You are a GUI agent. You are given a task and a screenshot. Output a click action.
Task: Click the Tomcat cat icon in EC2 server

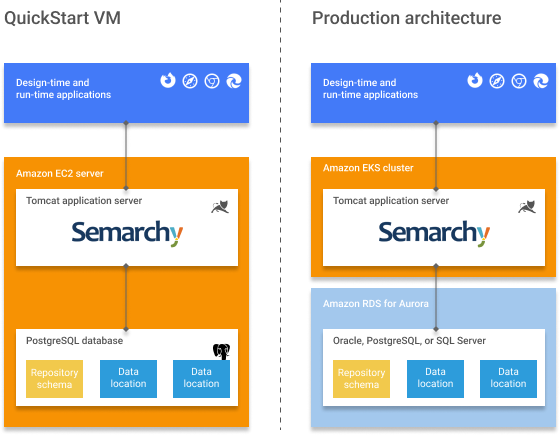(220, 207)
